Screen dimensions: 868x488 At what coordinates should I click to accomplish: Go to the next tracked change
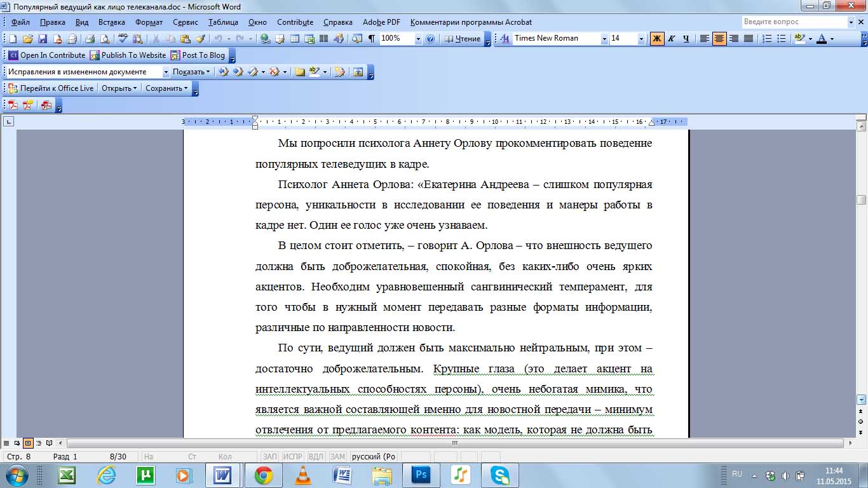[x=238, y=72]
